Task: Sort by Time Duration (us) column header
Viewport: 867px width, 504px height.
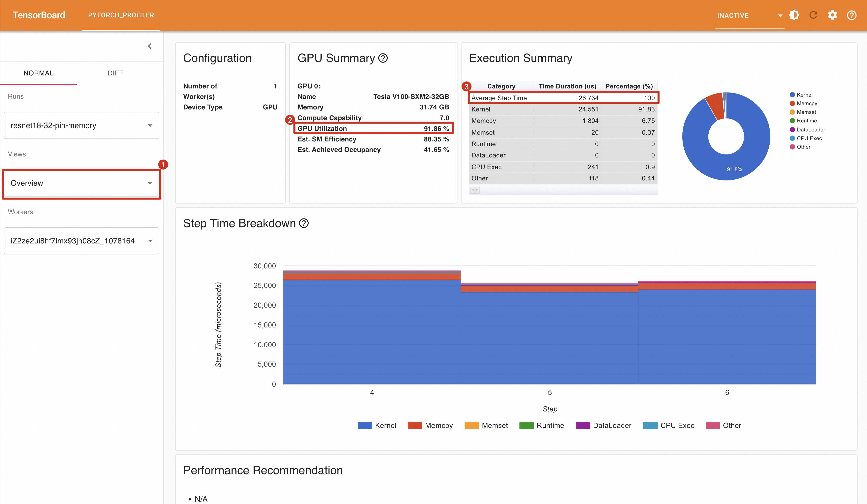Action: pyautogui.click(x=567, y=86)
